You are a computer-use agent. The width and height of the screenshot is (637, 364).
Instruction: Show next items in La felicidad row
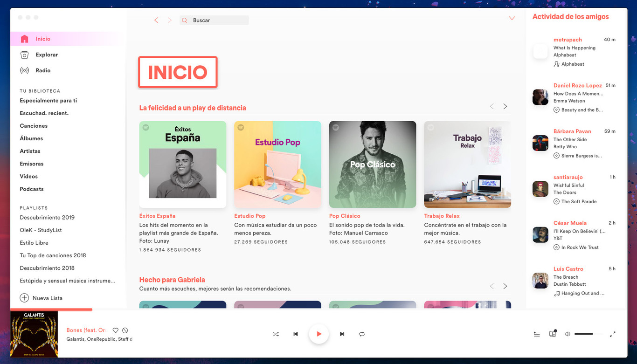point(505,106)
